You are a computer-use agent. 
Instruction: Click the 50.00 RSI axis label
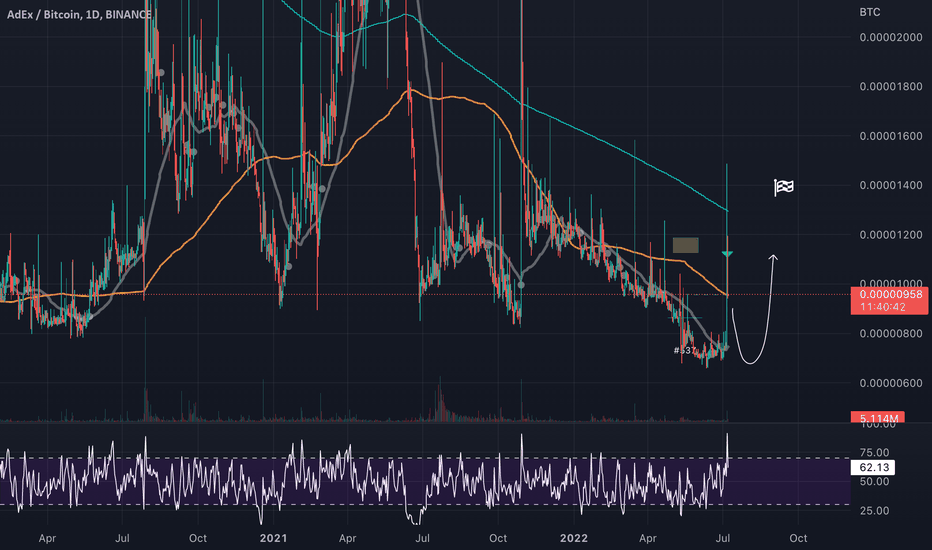pos(874,482)
